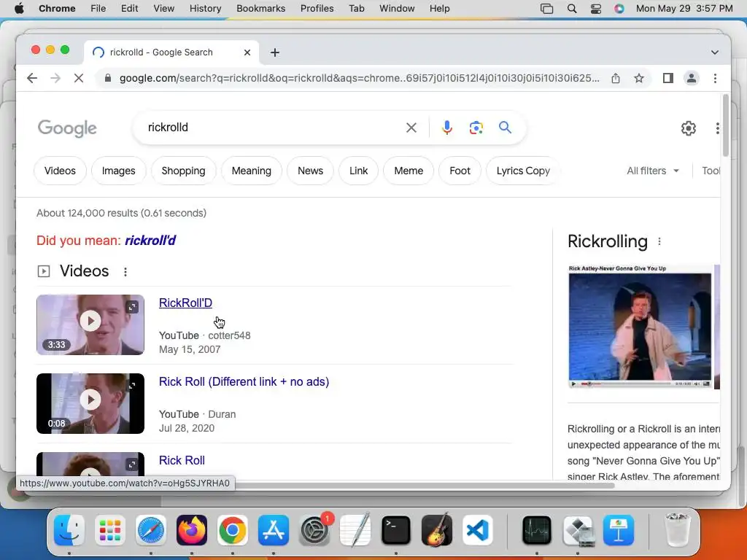Open the Chrome profile avatar

[x=692, y=78]
